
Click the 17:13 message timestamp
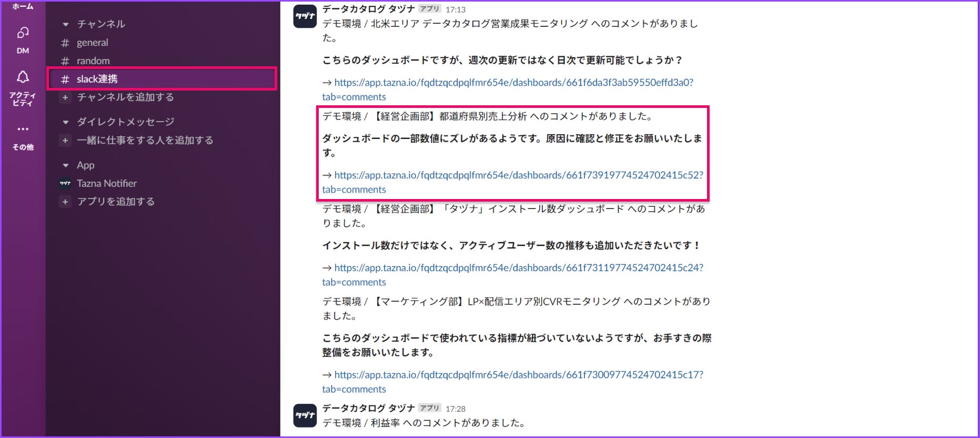coord(456,9)
